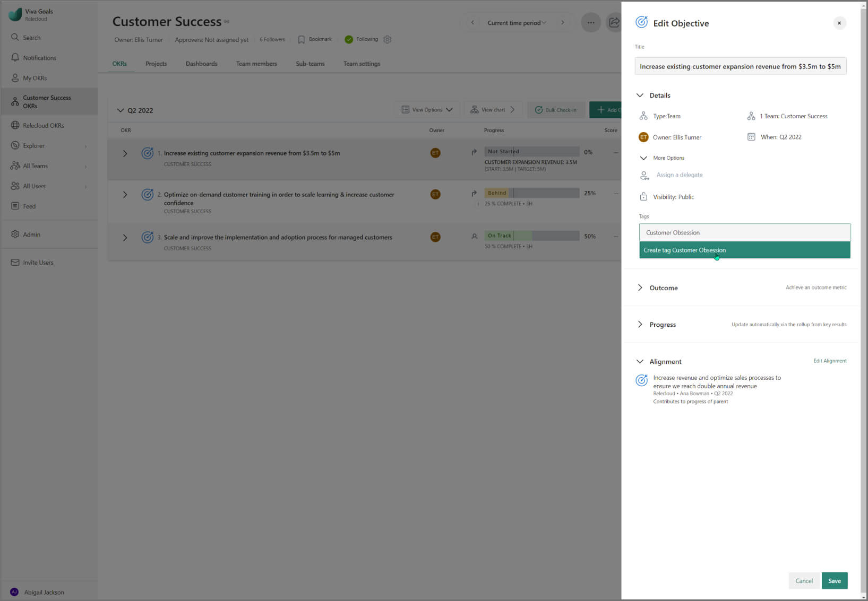Viewport: 868px width, 601px height.
Task: Toggle the Following status
Action: click(x=362, y=39)
